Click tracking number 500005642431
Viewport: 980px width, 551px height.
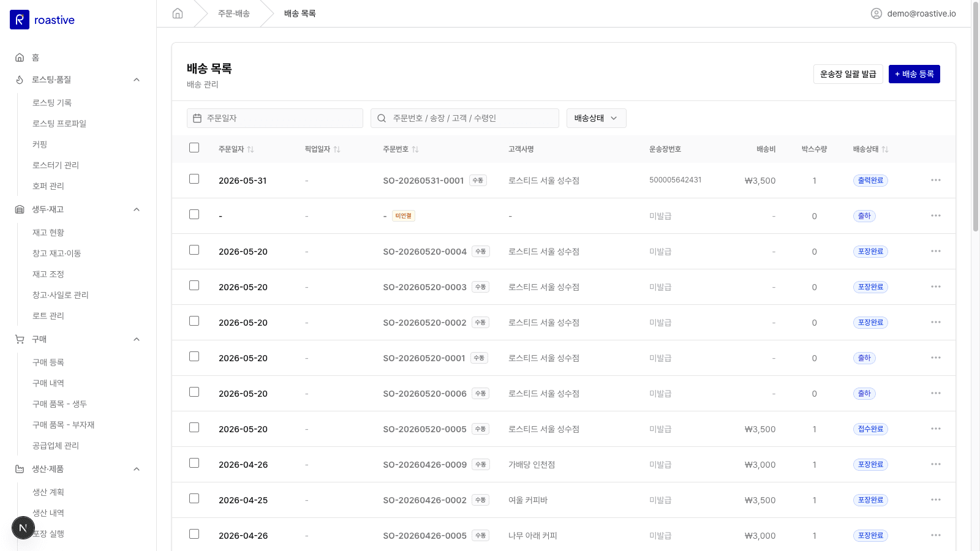[676, 180]
